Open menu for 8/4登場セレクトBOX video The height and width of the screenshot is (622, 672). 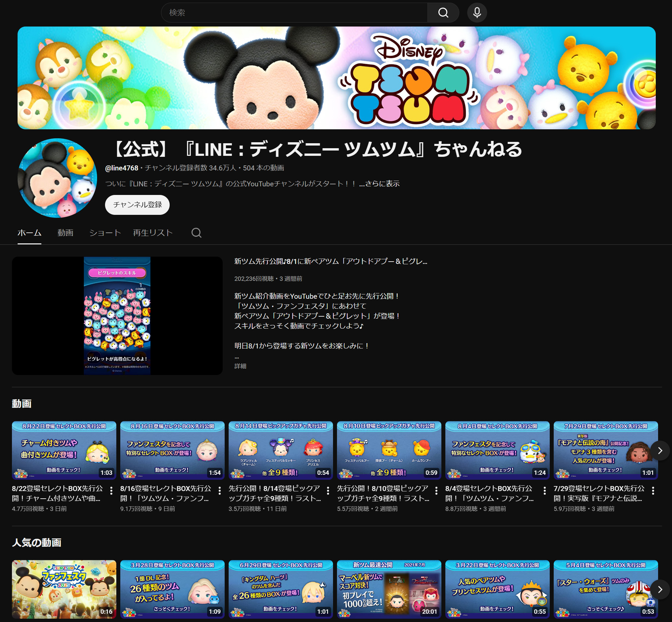pos(544,490)
